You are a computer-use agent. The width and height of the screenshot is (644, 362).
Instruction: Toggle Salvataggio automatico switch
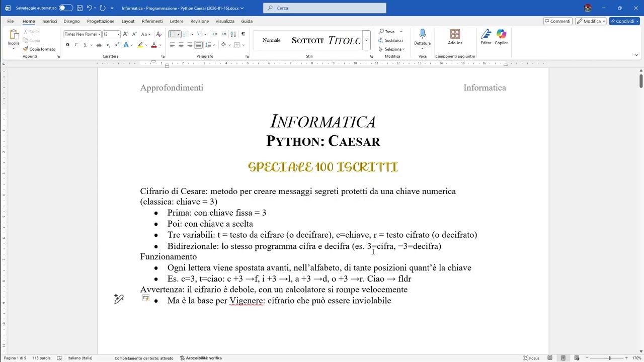[65, 8]
